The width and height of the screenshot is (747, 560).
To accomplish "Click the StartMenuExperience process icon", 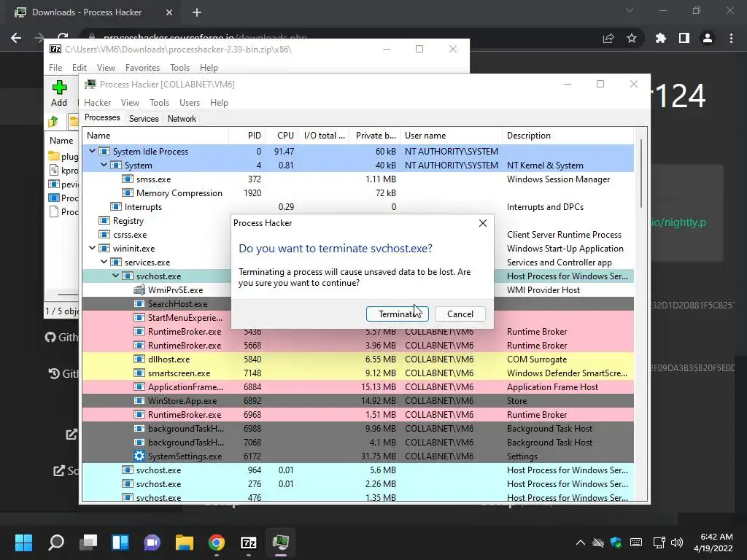I will point(139,318).
